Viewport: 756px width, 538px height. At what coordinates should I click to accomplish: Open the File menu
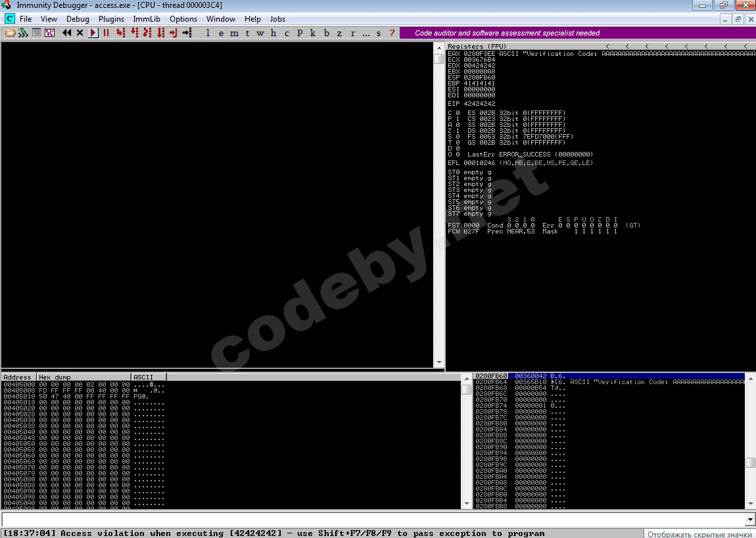[26, 19]
